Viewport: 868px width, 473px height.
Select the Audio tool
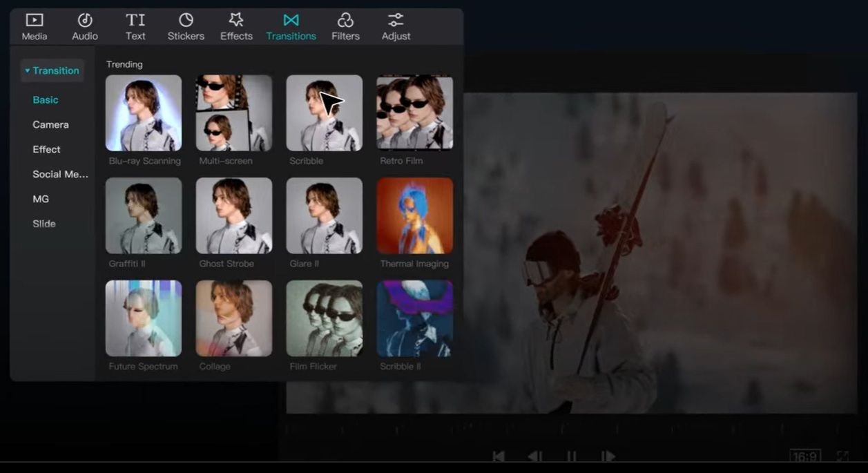pos(84,26)
